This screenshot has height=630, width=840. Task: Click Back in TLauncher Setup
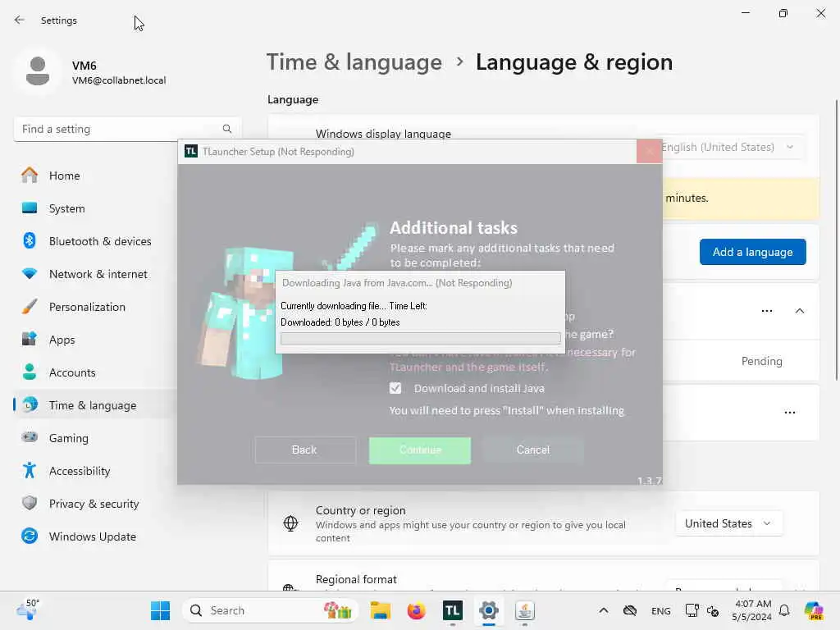[304, 450]
